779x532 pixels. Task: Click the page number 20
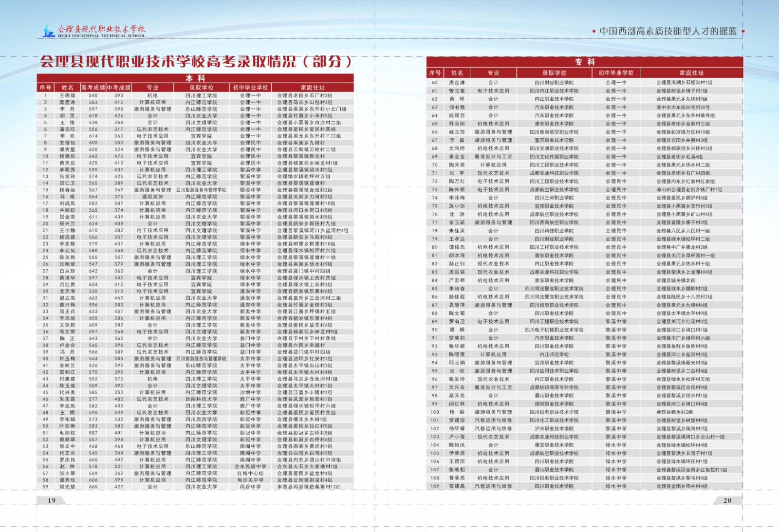point(727,500)
